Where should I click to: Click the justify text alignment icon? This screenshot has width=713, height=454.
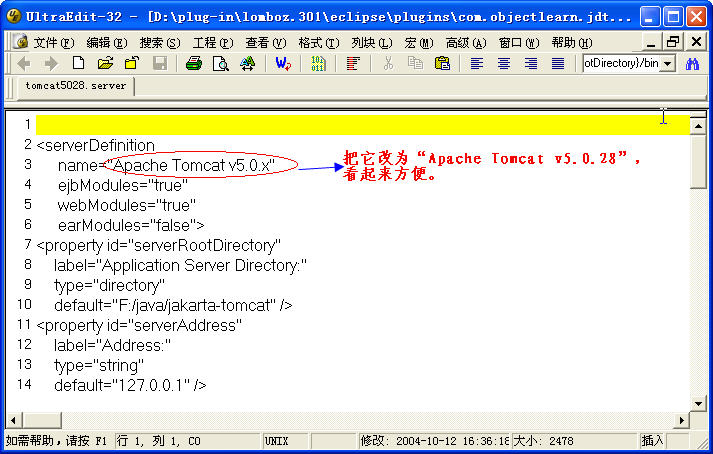coord(558,63)
